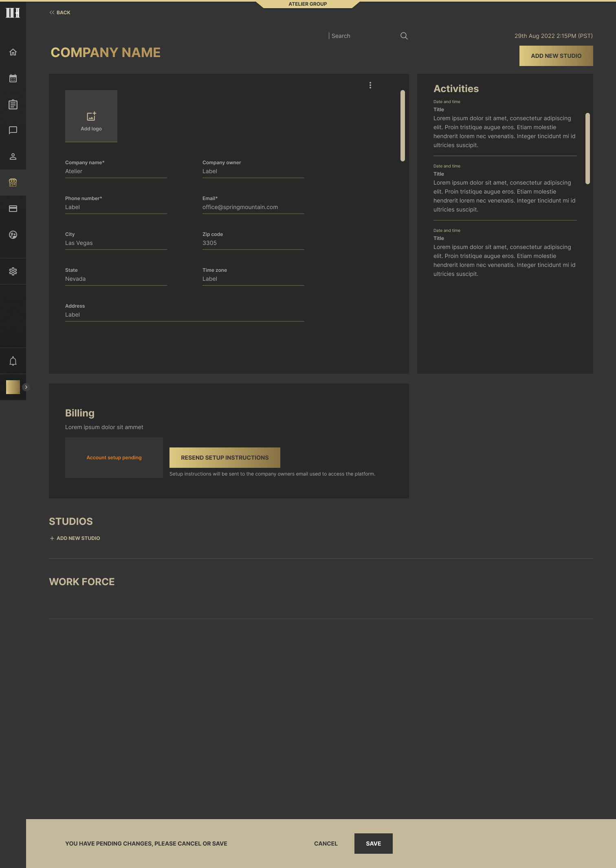Click the company form scrollbar
Screen dimensions: 616x868
403,126
